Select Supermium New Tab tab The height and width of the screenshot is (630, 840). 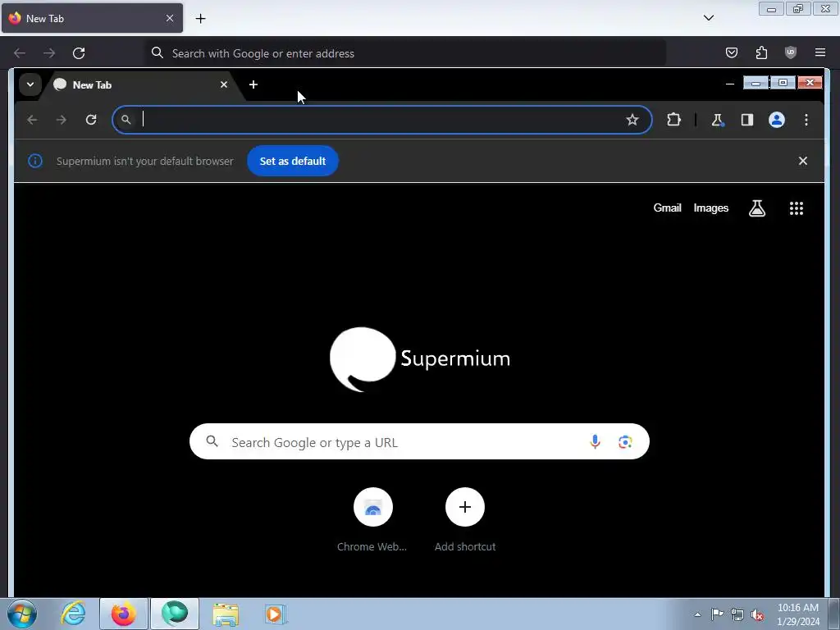142,84
